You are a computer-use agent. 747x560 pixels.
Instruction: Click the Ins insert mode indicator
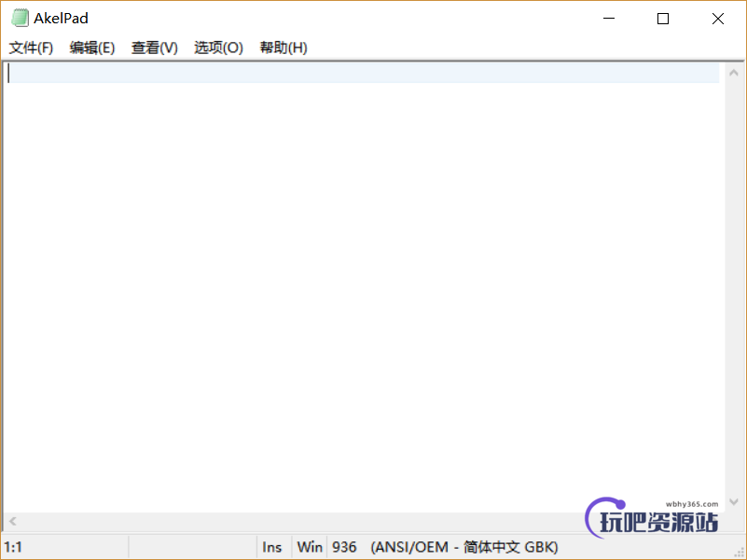tap(272, 547)
